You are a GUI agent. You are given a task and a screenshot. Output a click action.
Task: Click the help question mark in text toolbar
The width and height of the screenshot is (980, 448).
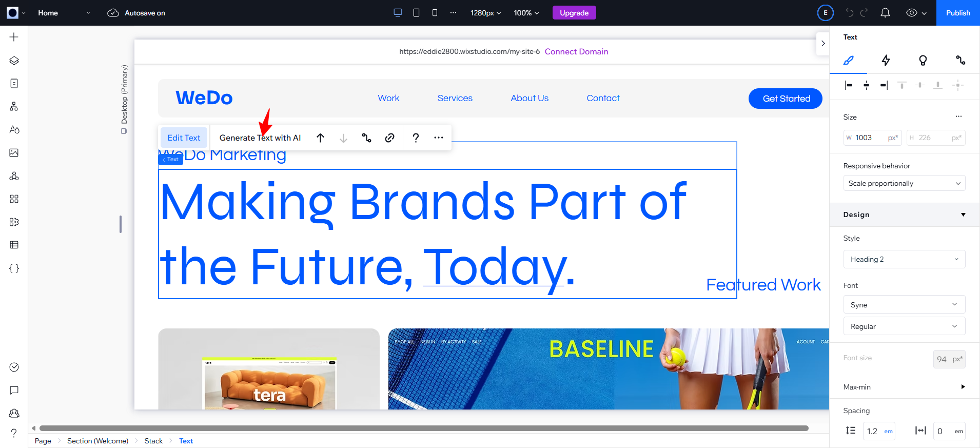click(x=416, y=138)
